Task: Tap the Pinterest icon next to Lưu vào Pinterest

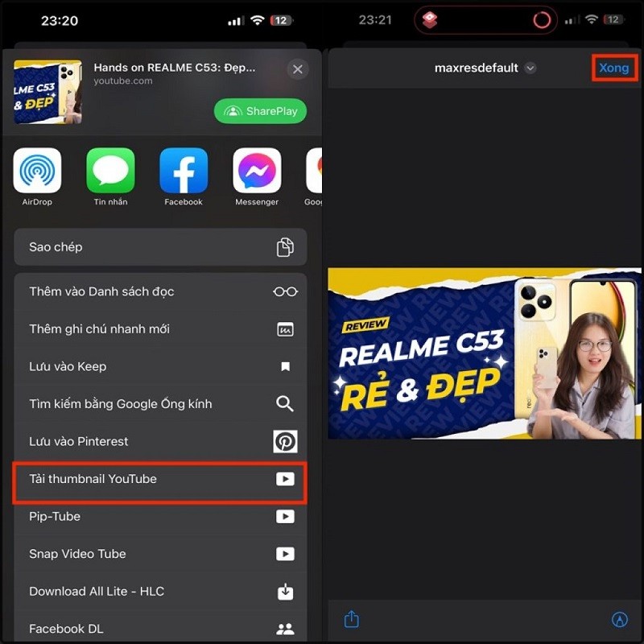Action: tap(286, 441)
